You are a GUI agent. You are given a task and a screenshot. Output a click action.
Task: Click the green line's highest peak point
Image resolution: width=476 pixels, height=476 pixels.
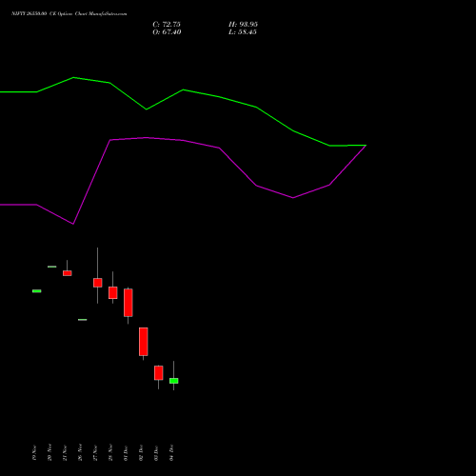(x=73, y=77)
